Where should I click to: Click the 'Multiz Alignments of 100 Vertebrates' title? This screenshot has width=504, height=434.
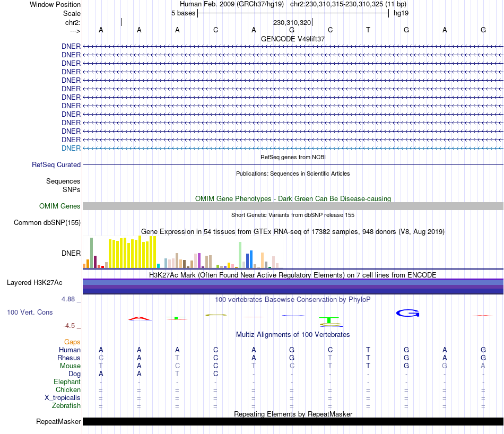293,335
